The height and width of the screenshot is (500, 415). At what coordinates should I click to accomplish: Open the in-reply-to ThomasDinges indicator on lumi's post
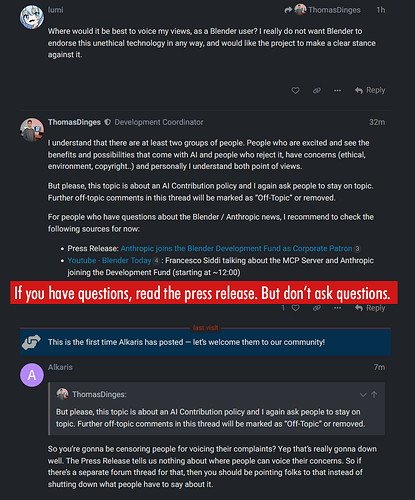(322, 10)
